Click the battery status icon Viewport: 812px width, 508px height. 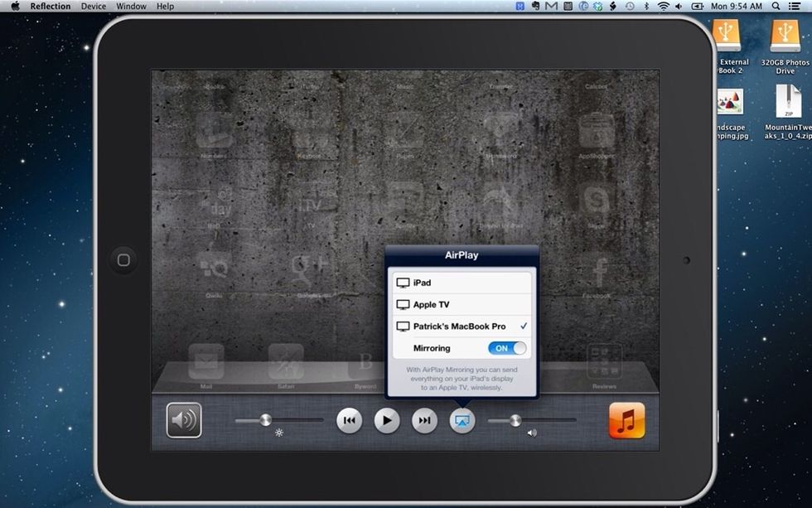(x=697, y=6)
